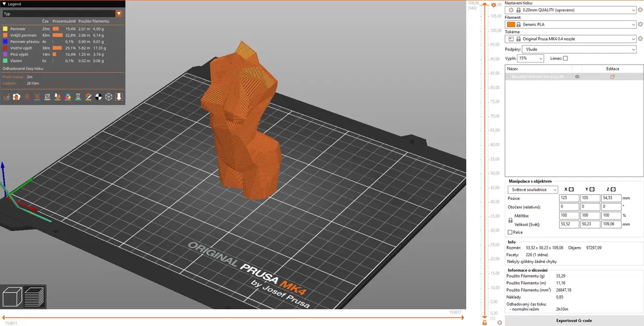Open filament settings via its gear button
The height and width of the screenshot is (326, 644).
point(640,24)
